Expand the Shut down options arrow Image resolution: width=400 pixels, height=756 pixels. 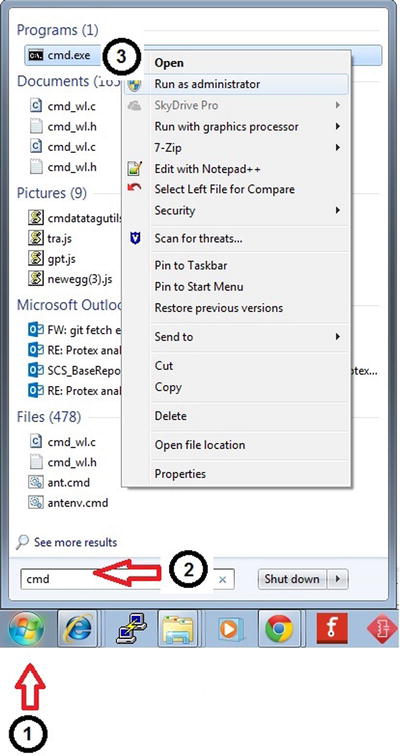click(338, 579)
